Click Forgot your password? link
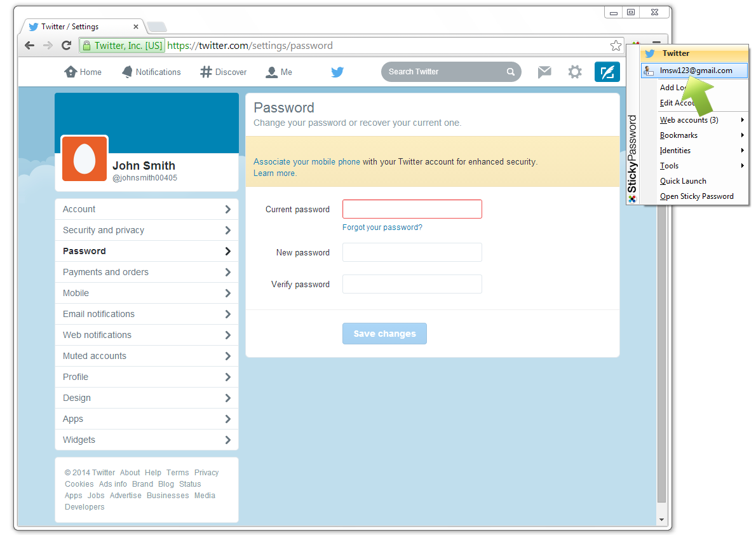The height and width of the screenshot is (535, 756). pos(382,227)
